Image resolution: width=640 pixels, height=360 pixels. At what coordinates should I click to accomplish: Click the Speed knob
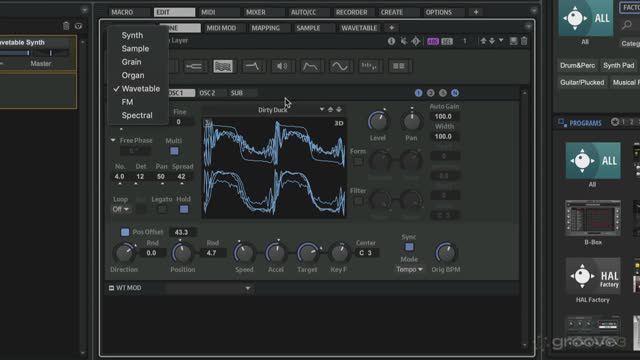tap(244, 253)
